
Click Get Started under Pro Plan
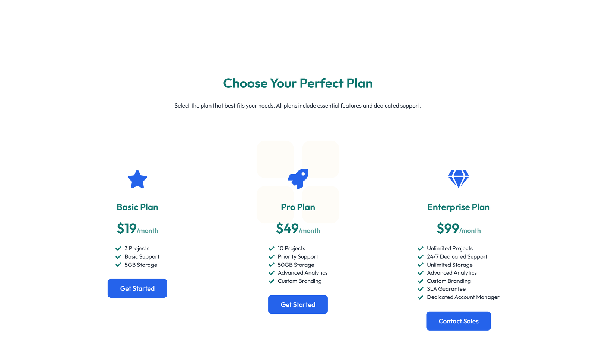coord(298,304)
